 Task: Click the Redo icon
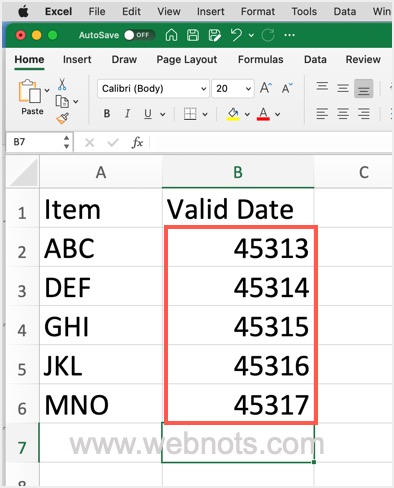click(268, 35)
